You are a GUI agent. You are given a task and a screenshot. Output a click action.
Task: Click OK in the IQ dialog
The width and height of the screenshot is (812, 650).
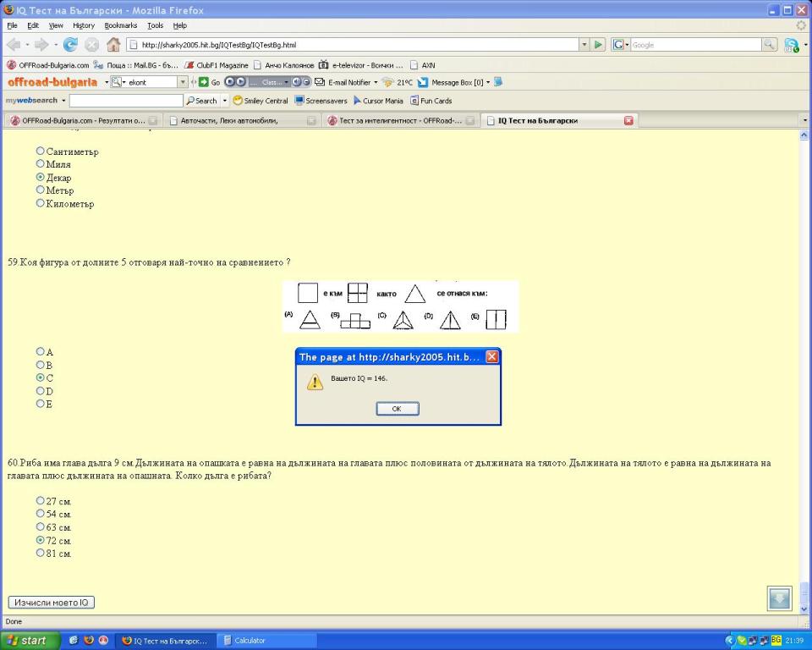398,409
